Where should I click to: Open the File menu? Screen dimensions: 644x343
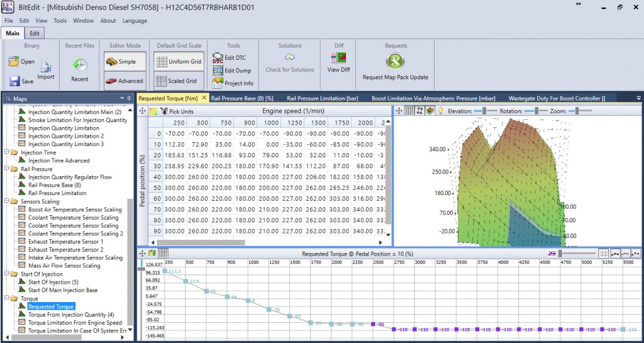coord(9,21)
